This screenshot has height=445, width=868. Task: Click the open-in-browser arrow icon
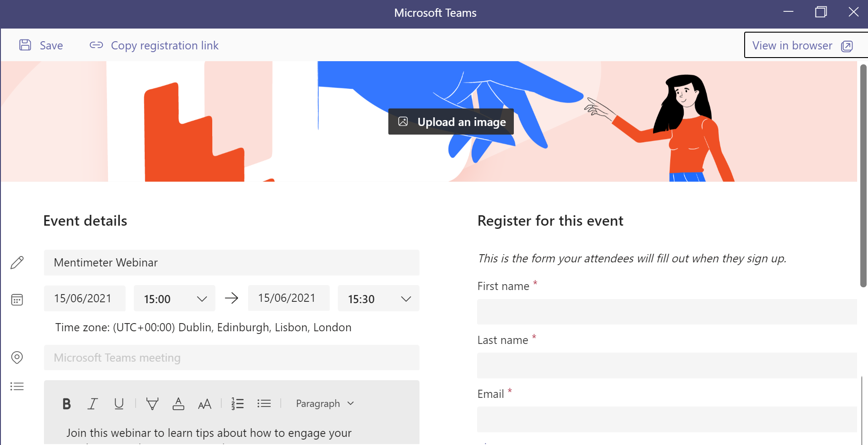pyautogui.click(x=847, y=46)
